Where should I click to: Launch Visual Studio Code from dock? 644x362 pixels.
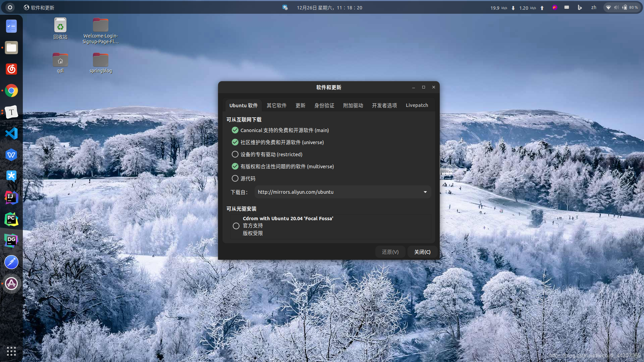pos(11,133)
